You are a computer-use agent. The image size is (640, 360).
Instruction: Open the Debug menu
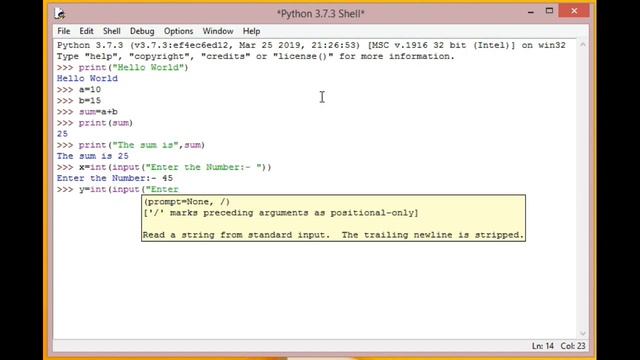click(142, 31)
